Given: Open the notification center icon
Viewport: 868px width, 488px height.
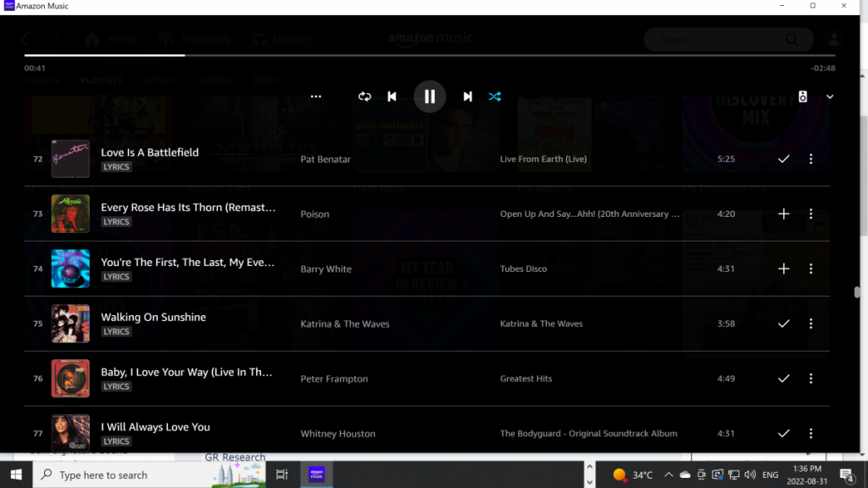Looking at the screenshot, I should pos(846,474).
